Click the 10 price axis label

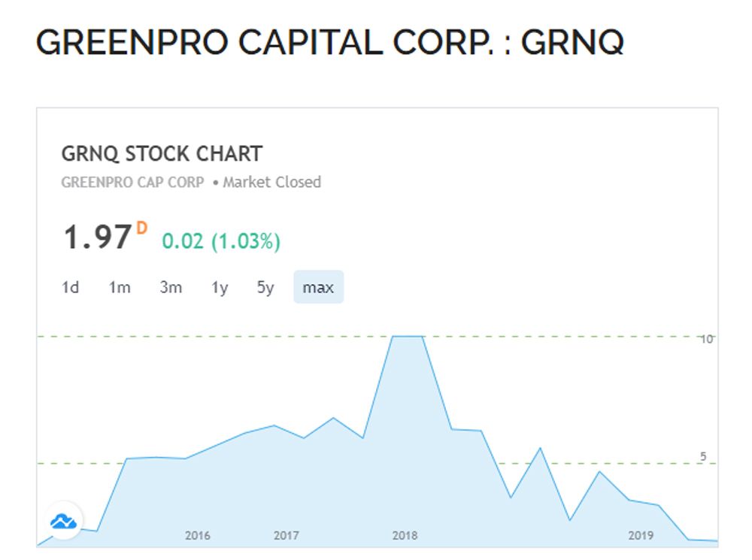coord(706,339)
